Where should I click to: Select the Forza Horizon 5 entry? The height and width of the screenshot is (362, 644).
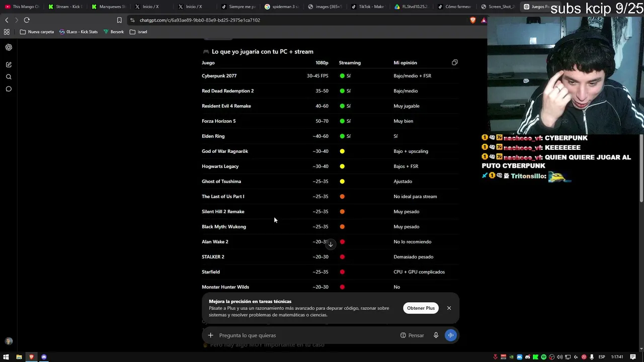pos(218,121)
